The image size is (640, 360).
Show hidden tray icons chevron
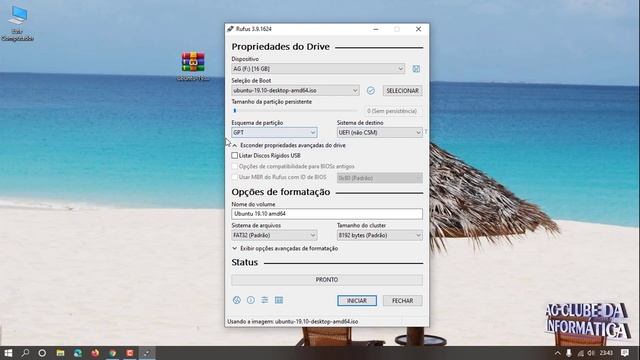click(558, 353)
